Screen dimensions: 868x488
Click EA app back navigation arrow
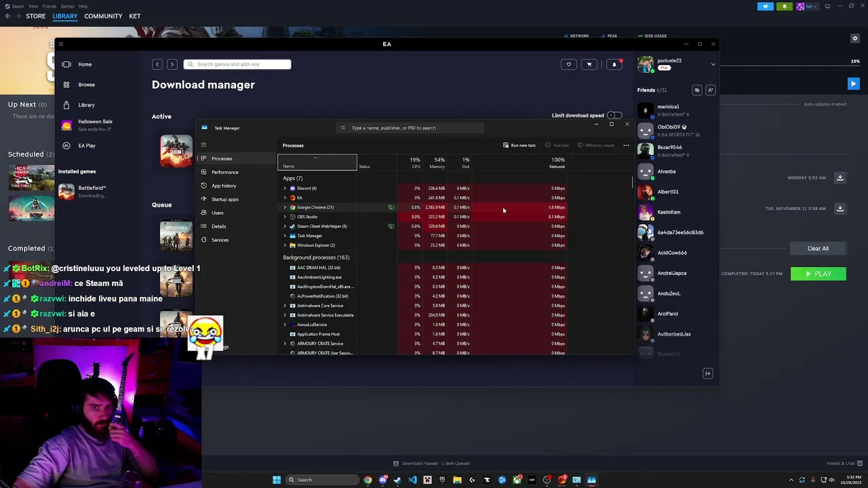(x=157, y=64)
